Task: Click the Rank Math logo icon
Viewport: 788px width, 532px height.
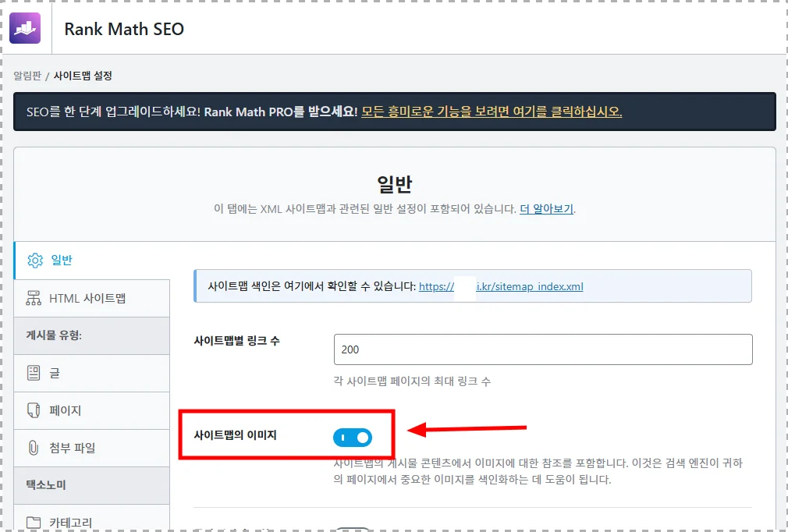Action: (x=25, y=28)
